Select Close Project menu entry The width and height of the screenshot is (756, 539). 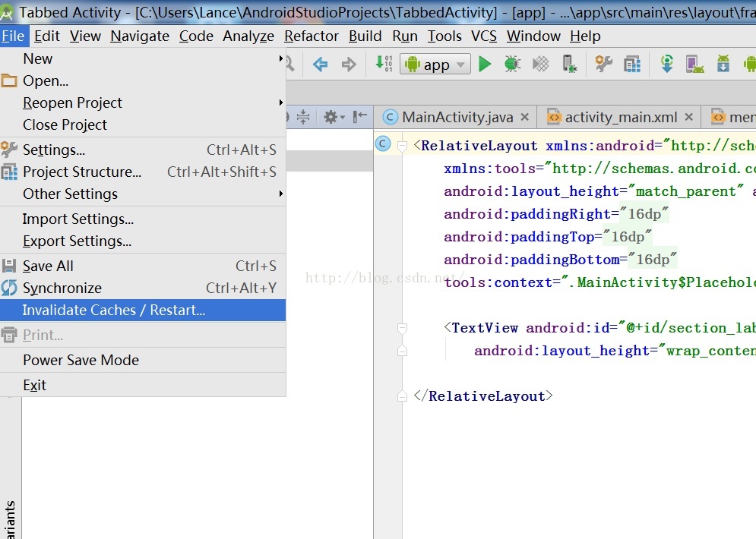(x=143, y=125)
